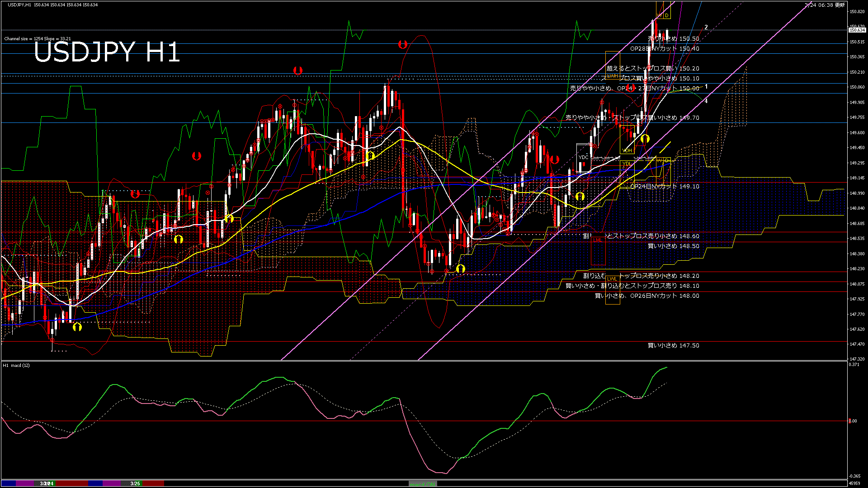Click the 150.820 price axis value
Viewport: 868px width, 488px height.
pyautogui.click(x=857, y=12)
